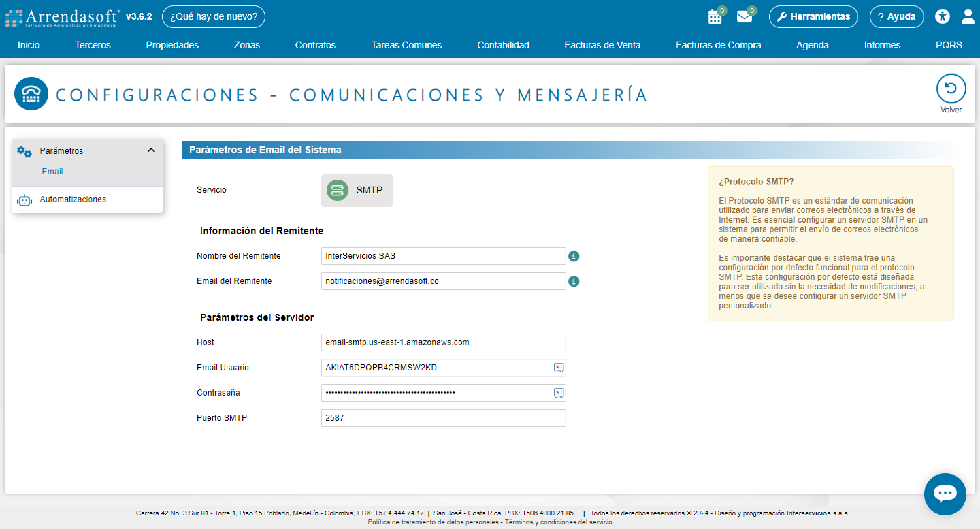Open Automatizaciones in the sidebar
Image resolution: width=980 pixels, height=529 pixels.
(87, 200)
